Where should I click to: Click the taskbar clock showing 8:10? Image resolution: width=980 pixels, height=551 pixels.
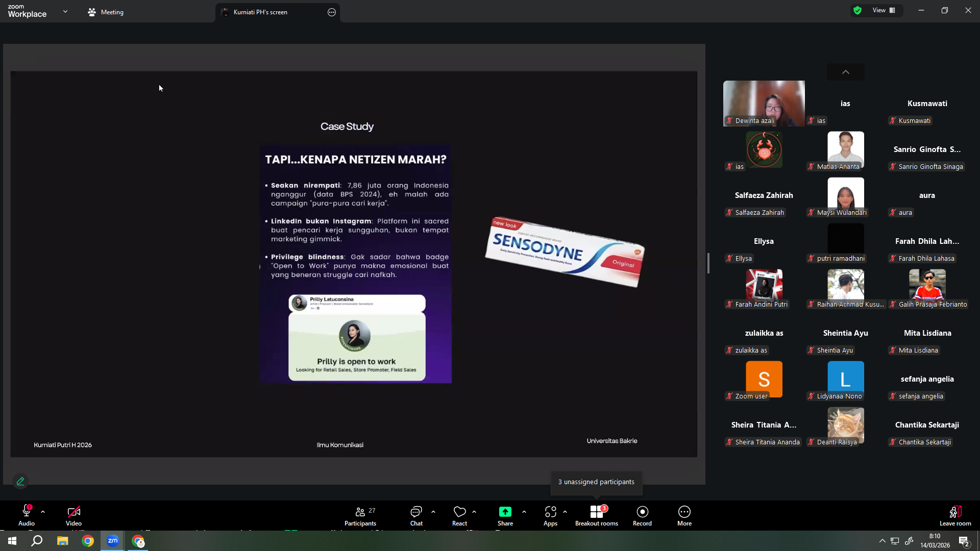[935, 541]
